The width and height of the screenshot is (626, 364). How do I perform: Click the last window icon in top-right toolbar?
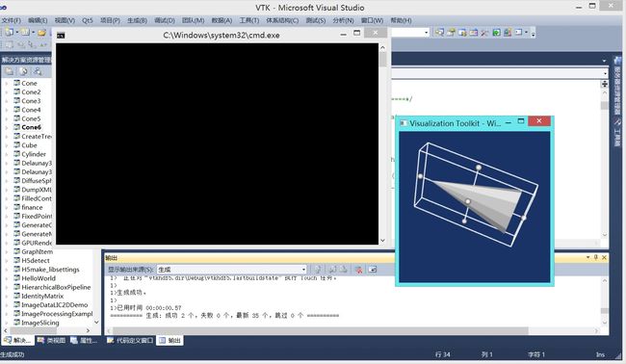point(518,32)
